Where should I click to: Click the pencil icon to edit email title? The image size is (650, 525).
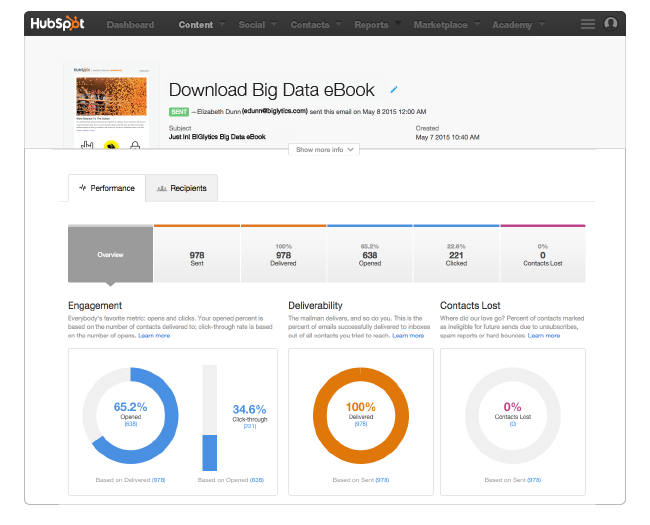click(x=394, y=90)
